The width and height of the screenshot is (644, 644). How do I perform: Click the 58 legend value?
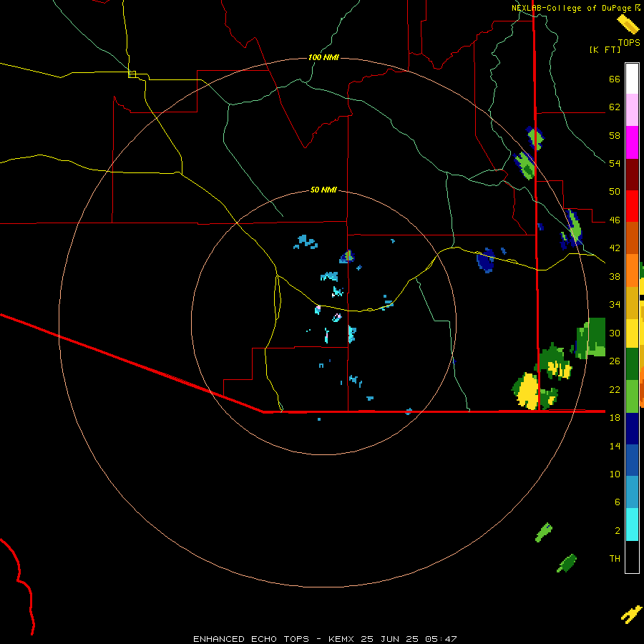[x=615, y=135]
